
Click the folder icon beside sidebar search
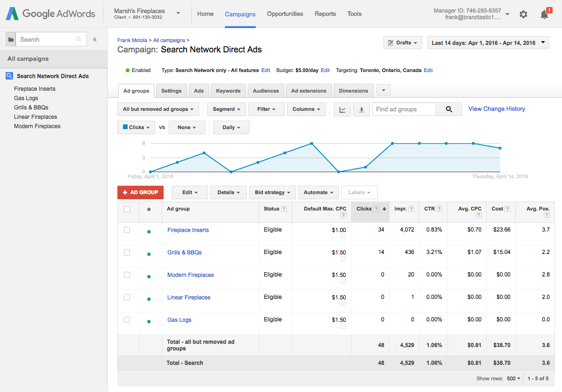[11, 40]
